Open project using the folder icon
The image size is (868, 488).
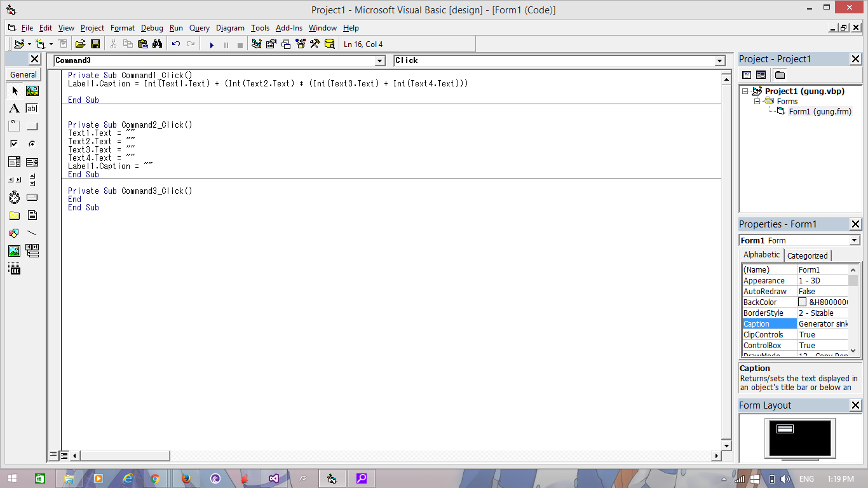point(80,44)
